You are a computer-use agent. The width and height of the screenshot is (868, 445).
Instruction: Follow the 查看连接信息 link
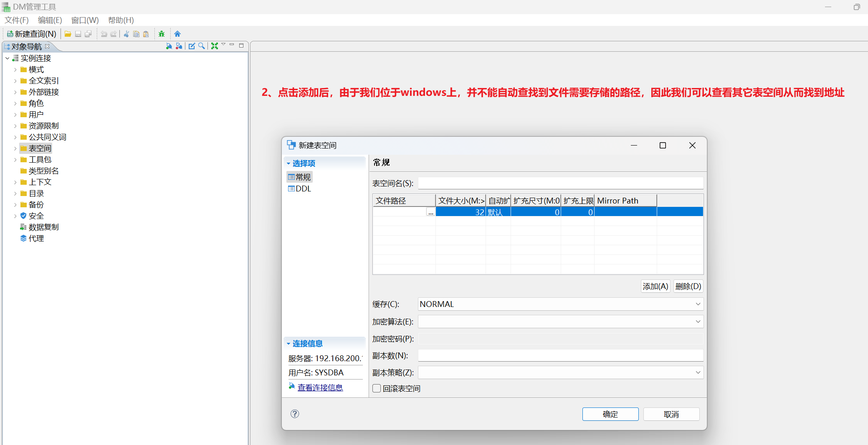click(320, 387)
